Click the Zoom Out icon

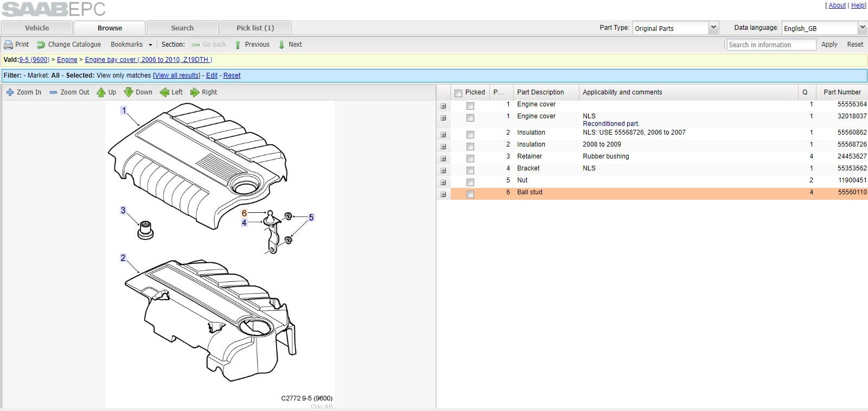point(53,92)
